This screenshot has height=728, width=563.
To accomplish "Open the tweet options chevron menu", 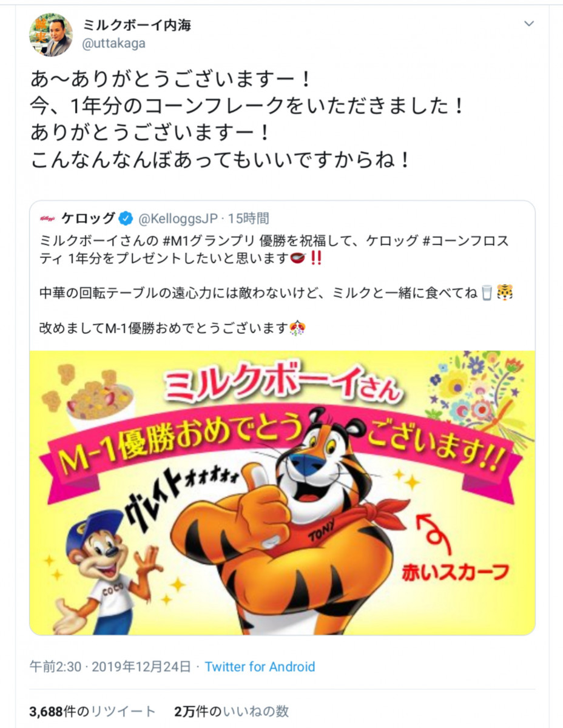I will click(x=529, y=24).
